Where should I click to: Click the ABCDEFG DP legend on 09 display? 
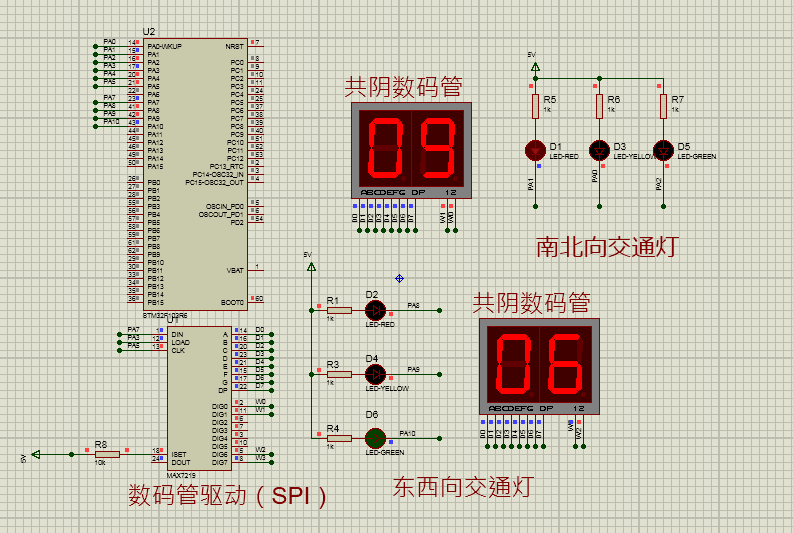[393, 192]
